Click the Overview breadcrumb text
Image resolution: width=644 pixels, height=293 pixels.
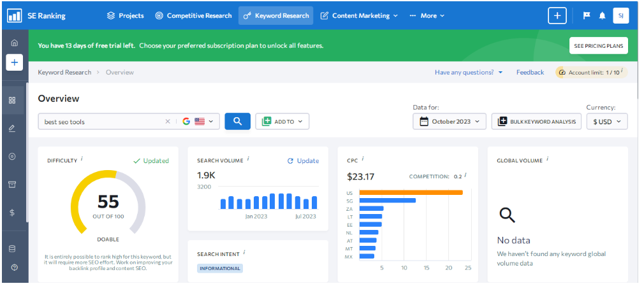[120, 72]
